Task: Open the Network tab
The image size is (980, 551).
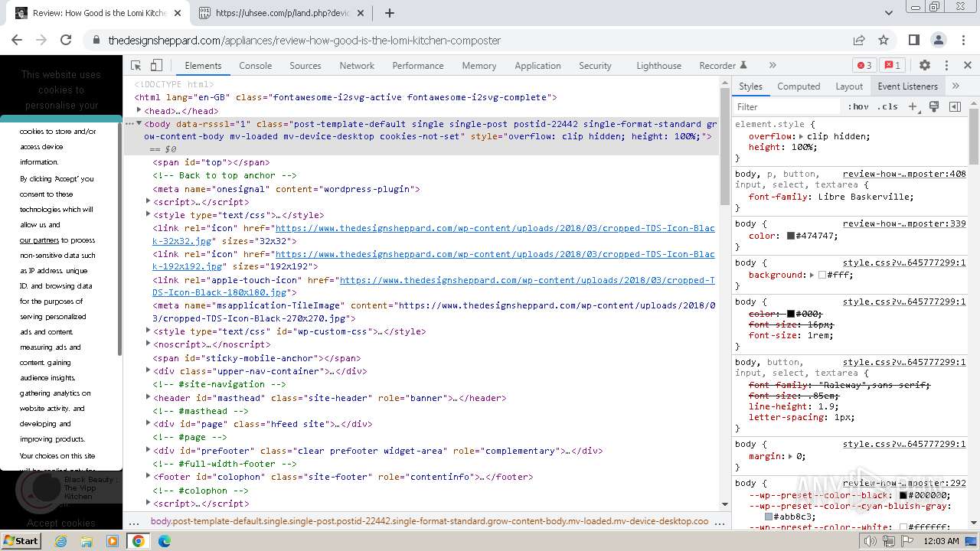Action: (357, 66)
